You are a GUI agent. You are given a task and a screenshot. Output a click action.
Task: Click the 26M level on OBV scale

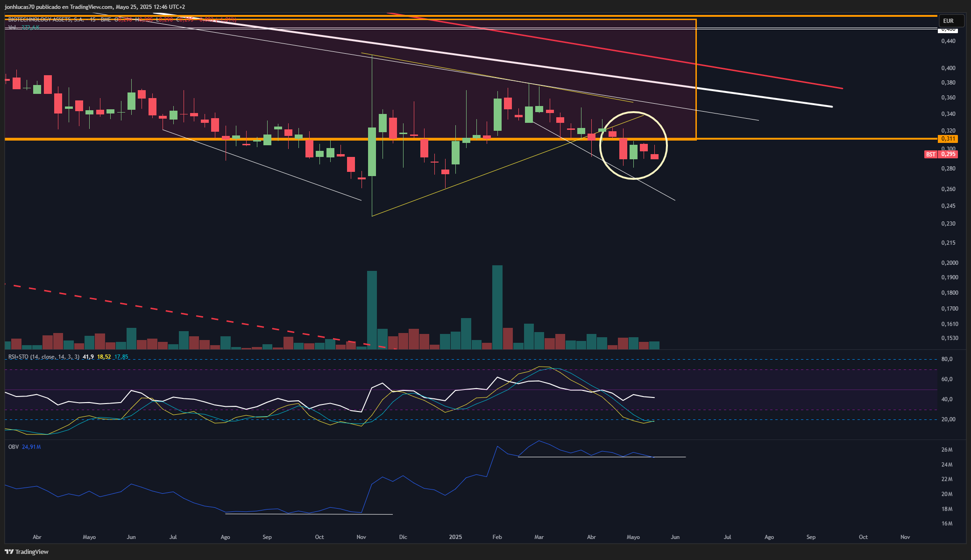(x=947, y=450)
